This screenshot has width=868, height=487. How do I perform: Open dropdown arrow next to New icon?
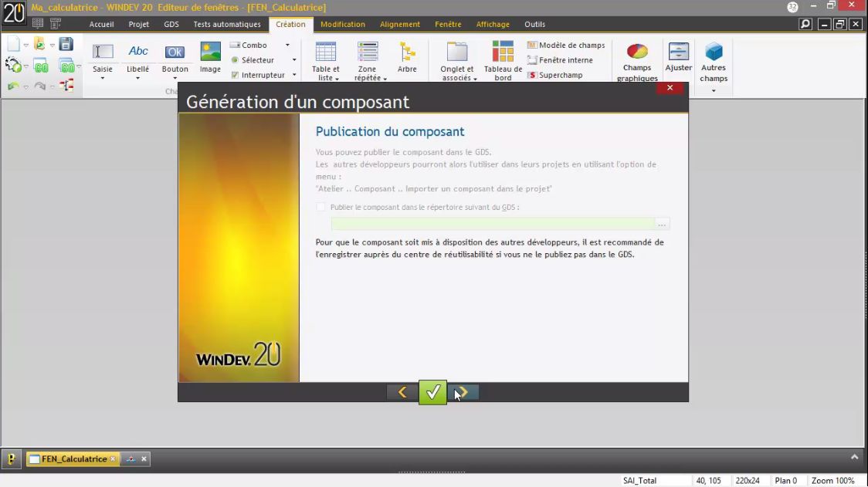(25, 45)
